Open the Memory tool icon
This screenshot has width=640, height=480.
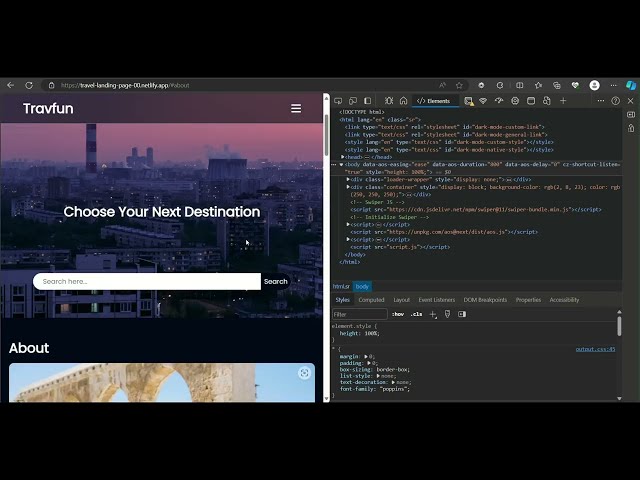click(x=515, y=101)
